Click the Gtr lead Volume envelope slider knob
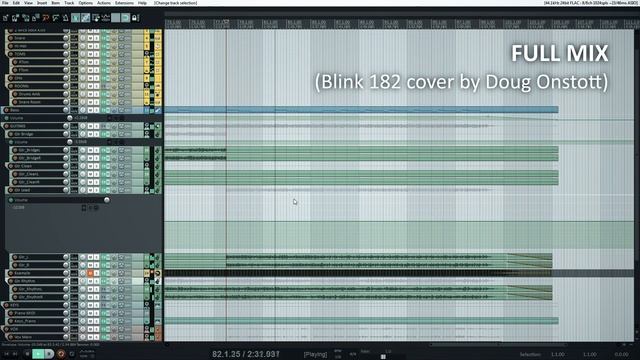Viewport: 640px width, 360px height. tap(107, 200)
